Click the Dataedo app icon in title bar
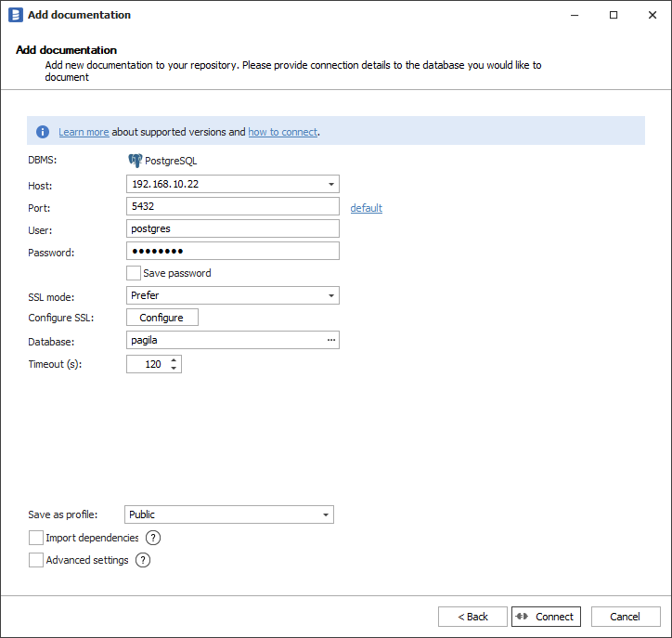 tap(16, 15)
